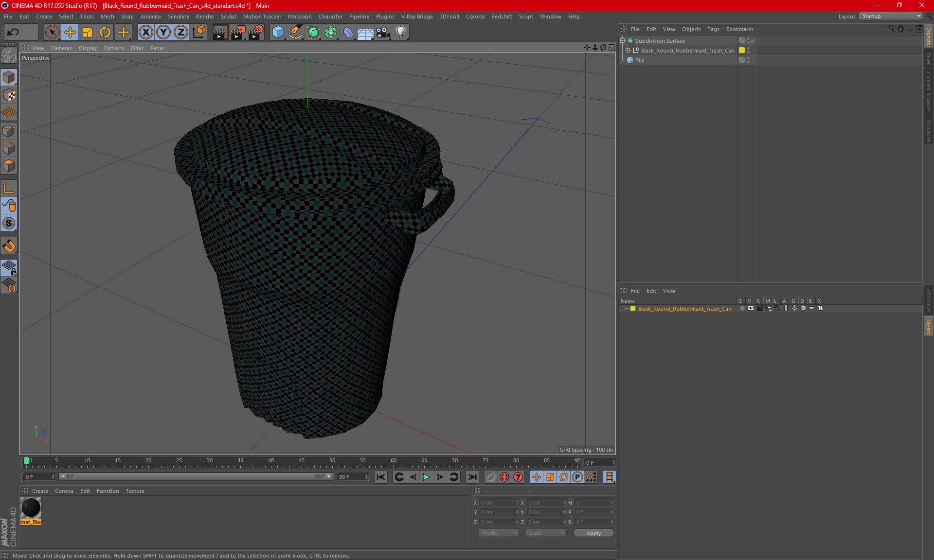Open material manager Create menu
This screenshot has height=560, width=934.
pyautogui.click(x=40, y=491)
